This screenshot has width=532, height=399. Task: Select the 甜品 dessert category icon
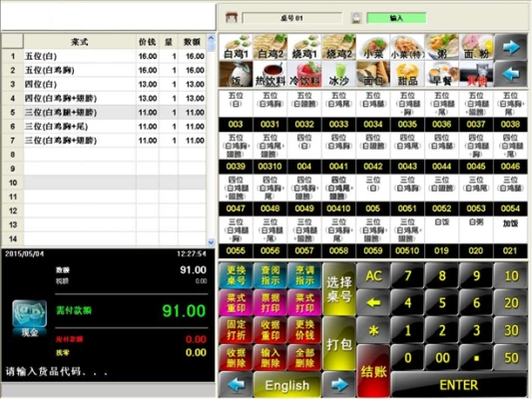pos(407,74)
